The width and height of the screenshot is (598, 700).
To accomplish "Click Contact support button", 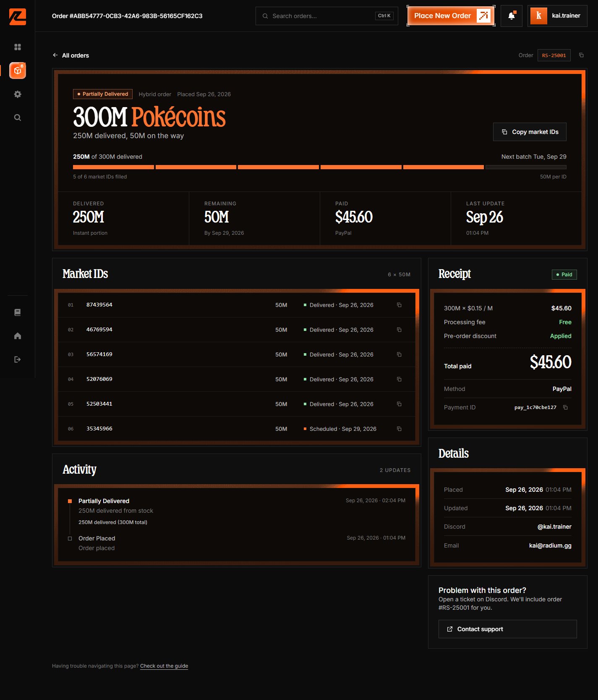I will (507, 629).
